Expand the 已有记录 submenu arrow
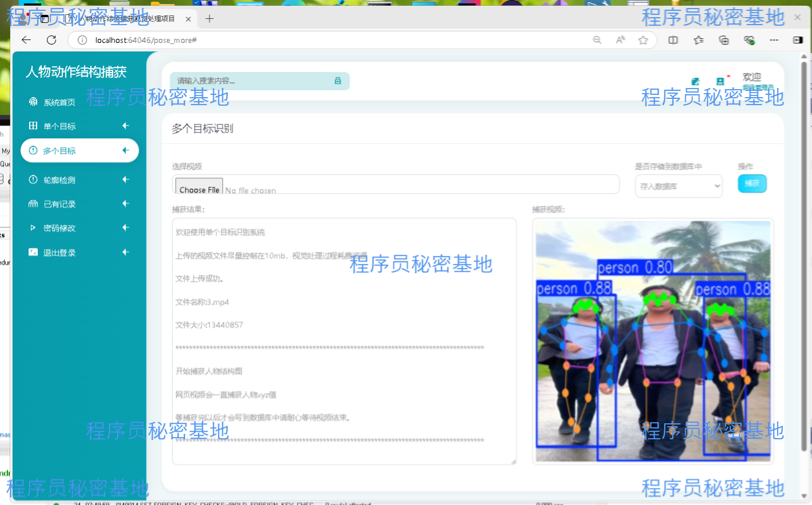This screenshot has height=505, width=812. [126, 203]
